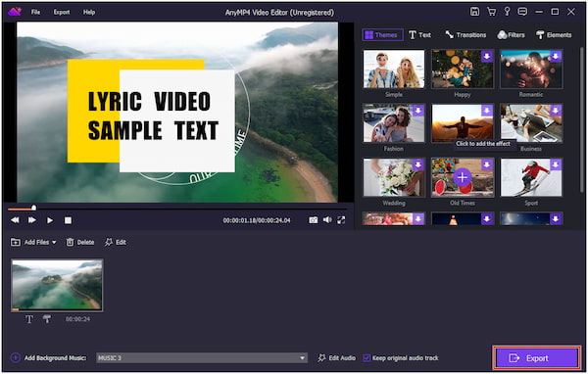Screen dimensions: 588x374
Task: Switch to the Themes tab
Action: (x=382, y=35)
